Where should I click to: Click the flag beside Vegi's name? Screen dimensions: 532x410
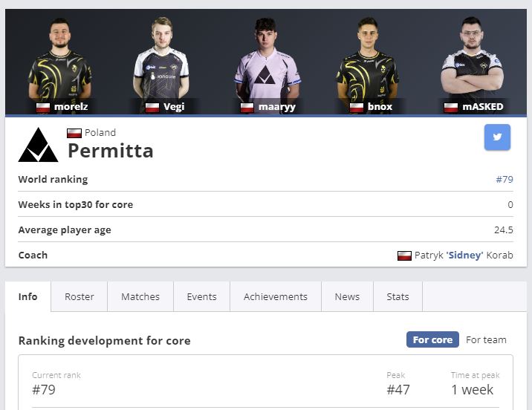point(152,108)
